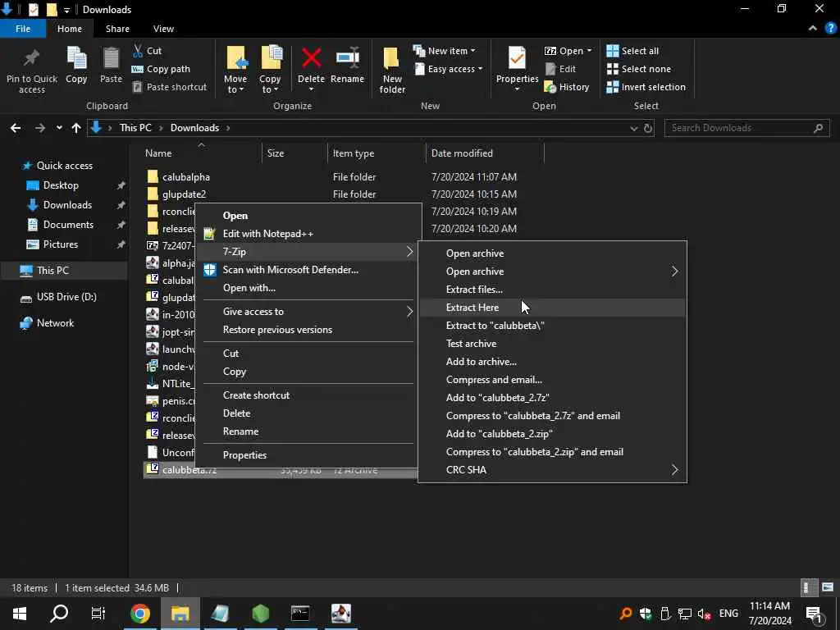Choose Compress and email...
This screenshot has width=840, height=630.
(x=552, y=380)
